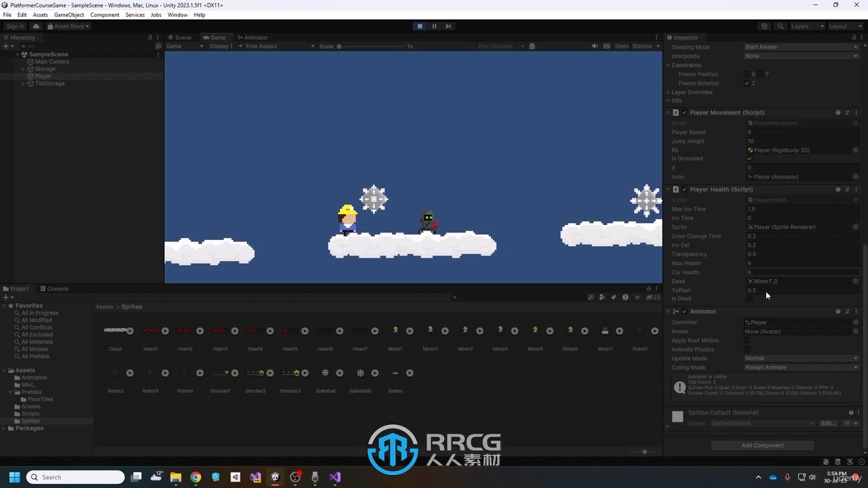Lock the Inspector panel
Image resolution: width=868 pixels, height=488 pixels.
tap(854, 37)
